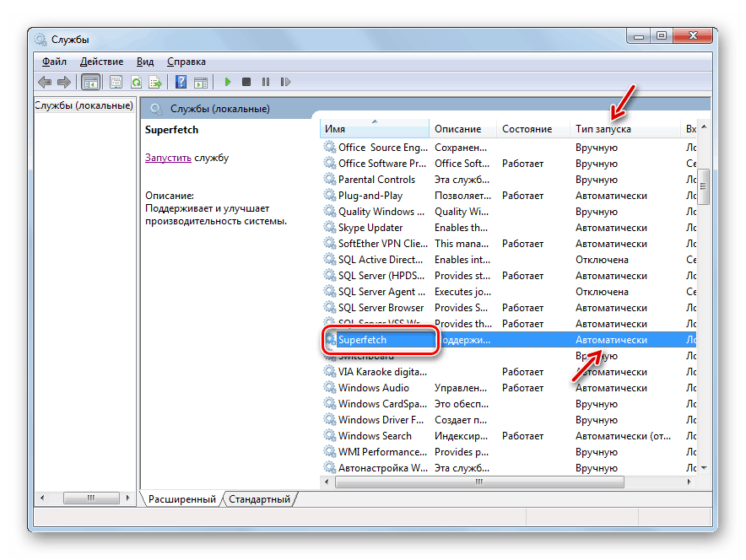Click the gear icon of SQL Server Browser row
This screenshot has height=560, width=746.
coord(329,307)
